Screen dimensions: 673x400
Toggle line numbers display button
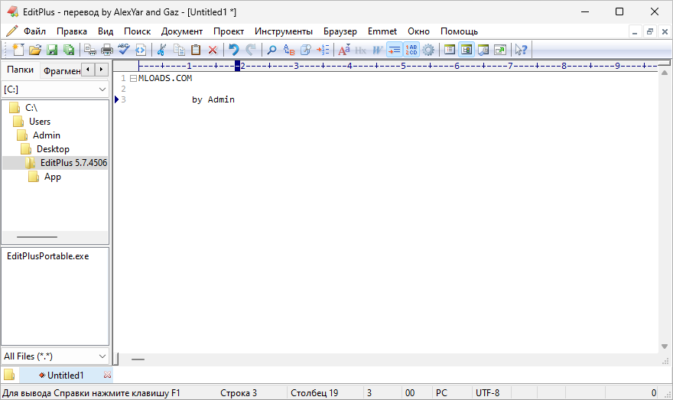coord(411,50)
